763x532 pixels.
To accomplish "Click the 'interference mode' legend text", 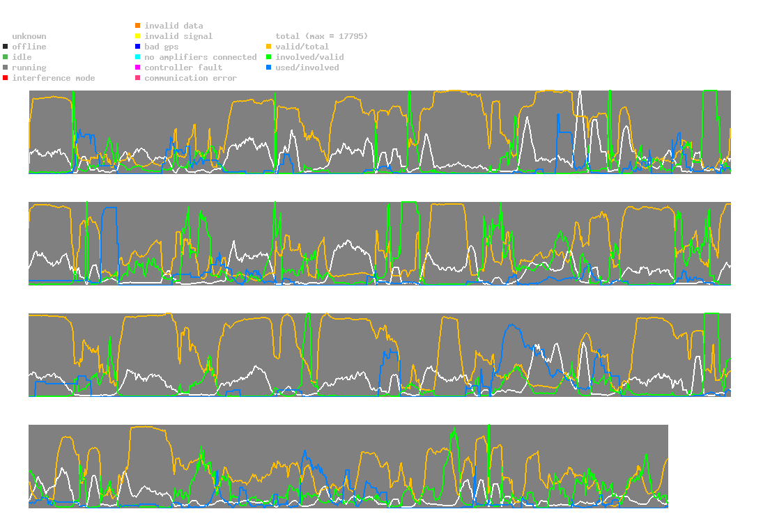I will pos(54,78).
